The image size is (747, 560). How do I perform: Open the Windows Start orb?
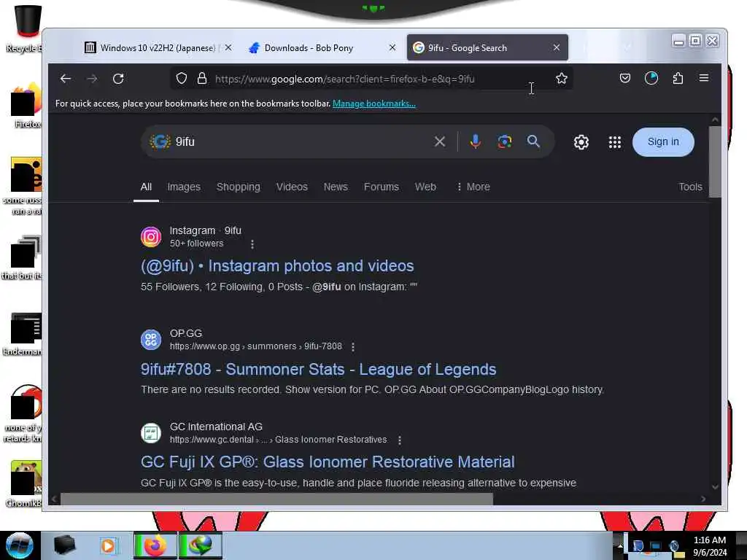(x=20, y=545)
